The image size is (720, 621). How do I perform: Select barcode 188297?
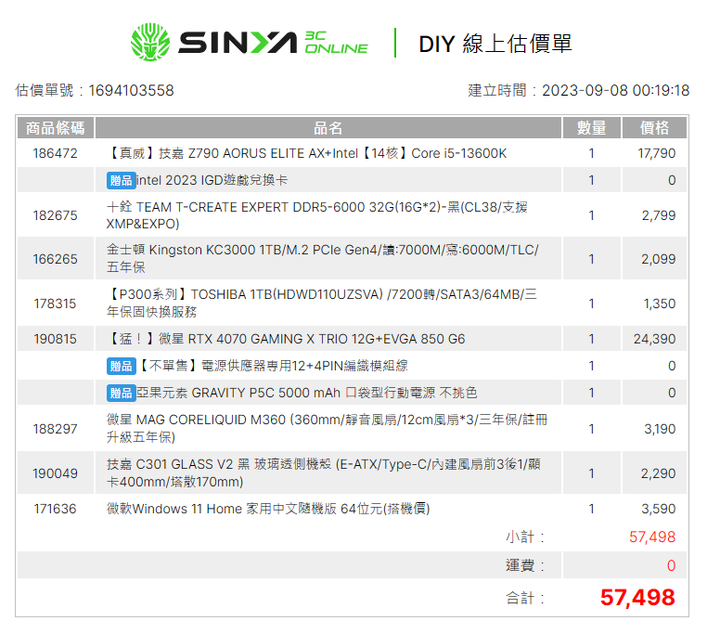[55, 429]
